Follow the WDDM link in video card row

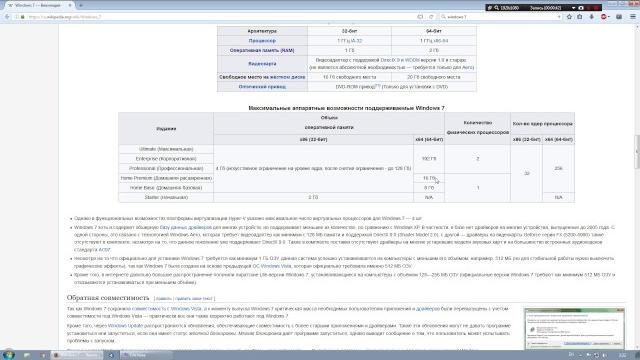(x=412, y=60)
